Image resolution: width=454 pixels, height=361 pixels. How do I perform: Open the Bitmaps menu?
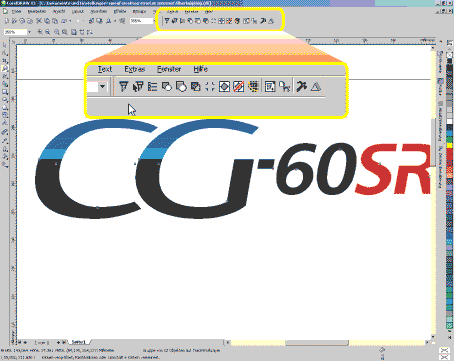point(139,11)
